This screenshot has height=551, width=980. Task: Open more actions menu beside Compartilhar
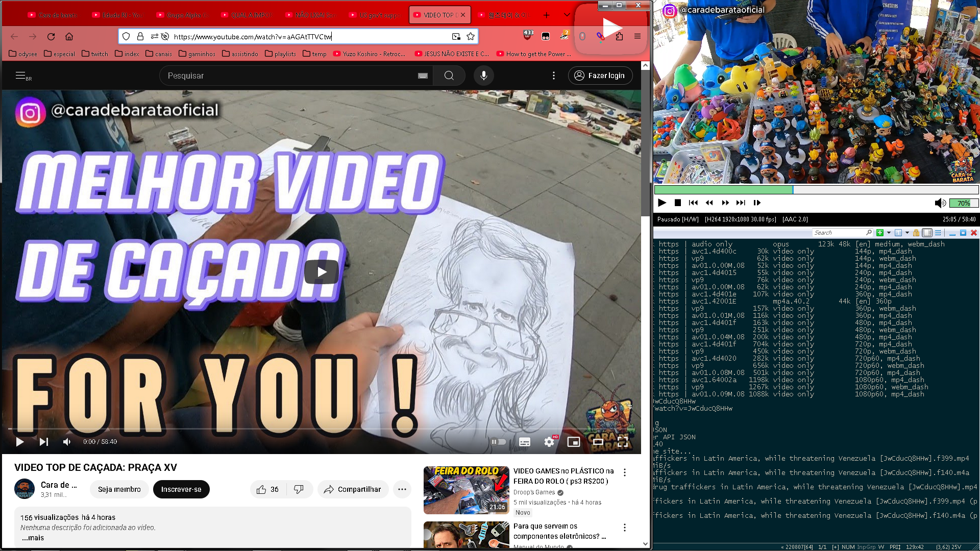tap(402, 489)
